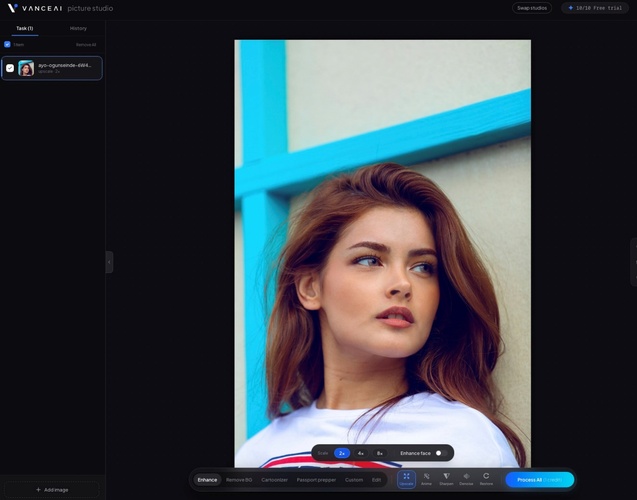Collapse the left task panel with the arrow handle
The width and height of the screenshot is (637, 500).
[x=109, y=262]
